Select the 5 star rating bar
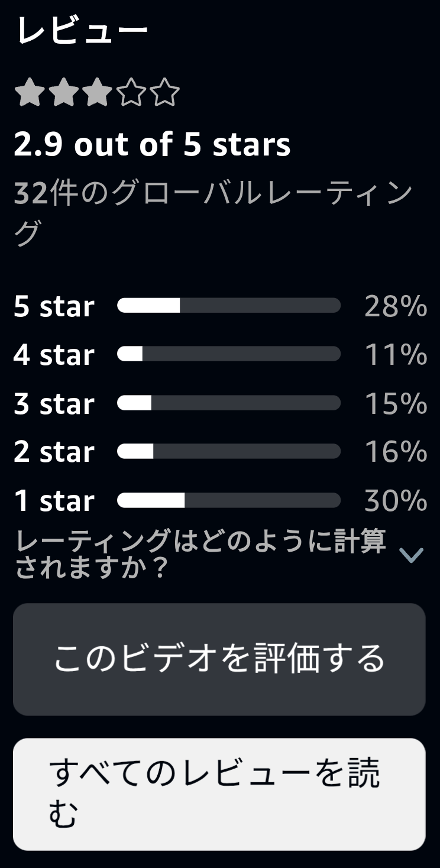Screen dimensions: 440x868 (229, 306)
